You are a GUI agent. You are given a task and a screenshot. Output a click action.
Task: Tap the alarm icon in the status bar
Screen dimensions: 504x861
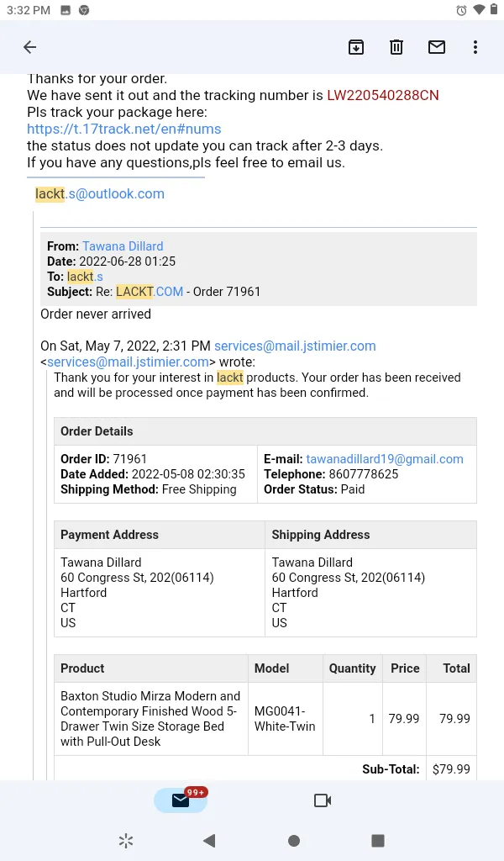pyautogui.click(x=461, y=10)
